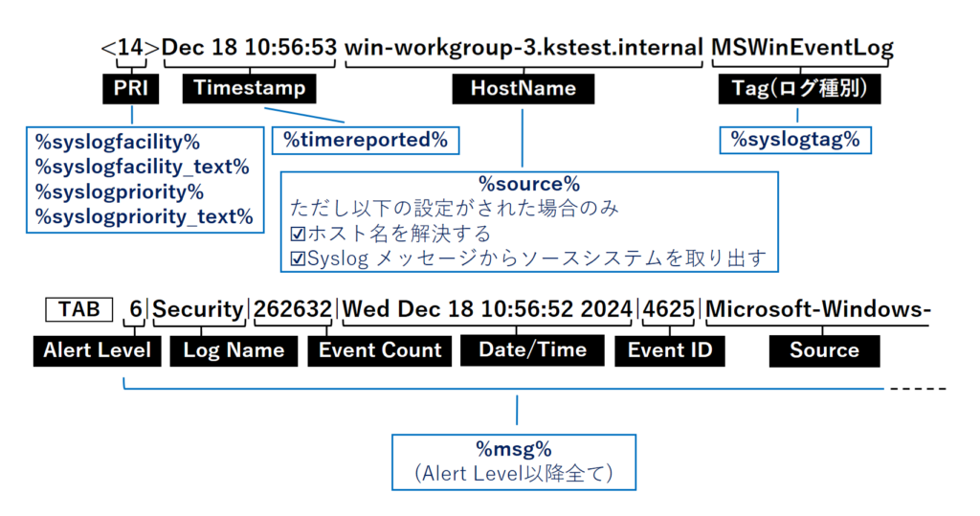Click the Alert Level label box
The image size is (980, 516).
tap(97, 351)
